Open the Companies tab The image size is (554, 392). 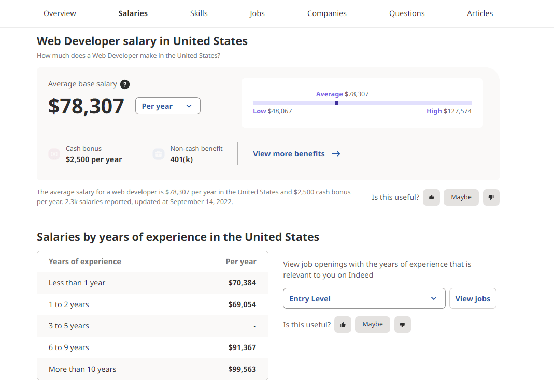click(x=327, y=13)
